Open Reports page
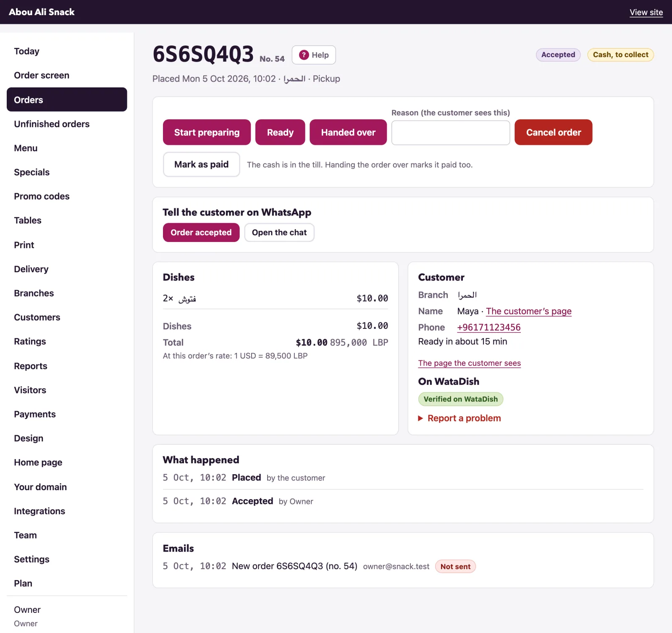The width and height of the screenshot is (672, 633). point(67,366)
